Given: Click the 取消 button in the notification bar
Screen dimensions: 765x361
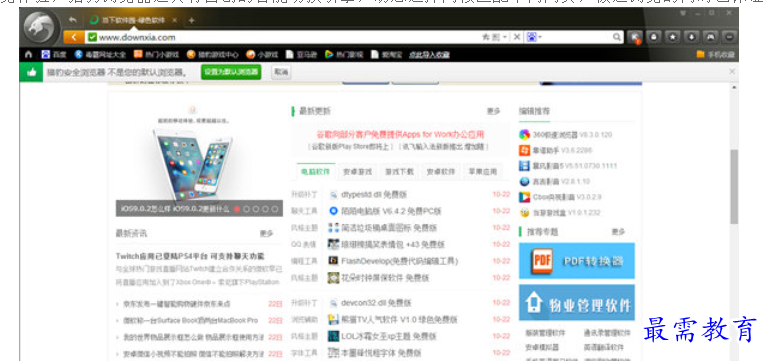Looking at the screenshot, I should click(x=281, y=72).
